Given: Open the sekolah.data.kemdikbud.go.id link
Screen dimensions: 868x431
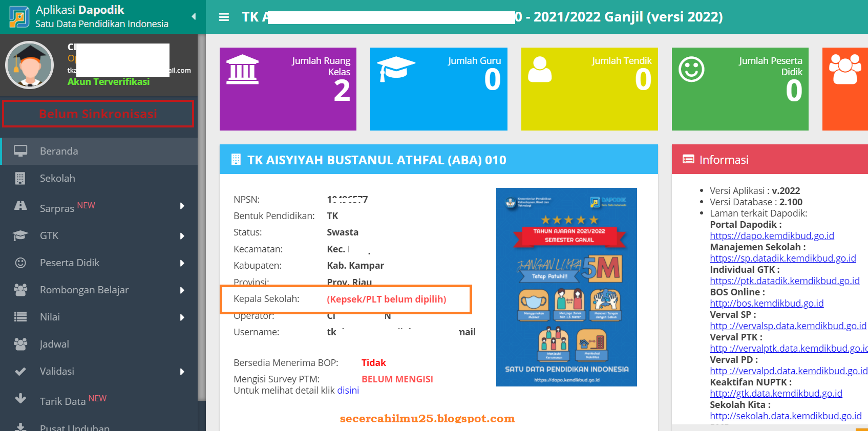Looking at the screenshot, I should pos(786,416).
